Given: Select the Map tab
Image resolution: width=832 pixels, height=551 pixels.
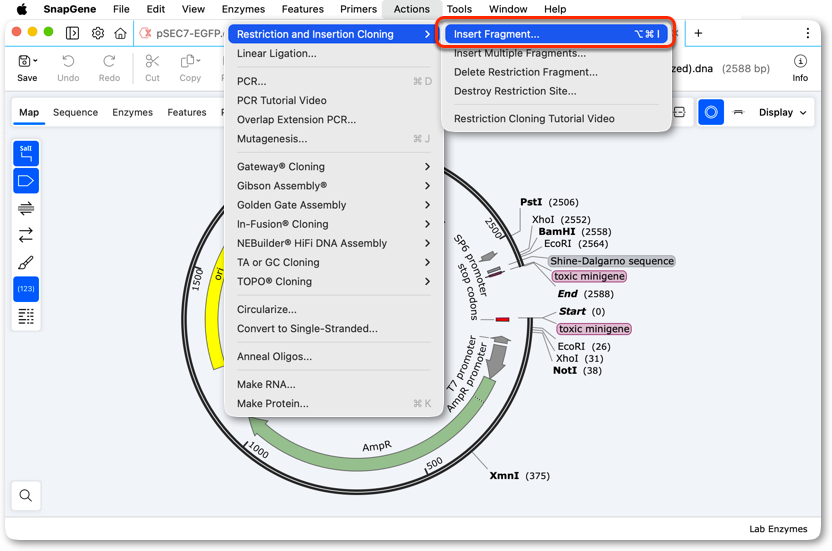Looking at the screenshot, I should [x=29, y=112].
